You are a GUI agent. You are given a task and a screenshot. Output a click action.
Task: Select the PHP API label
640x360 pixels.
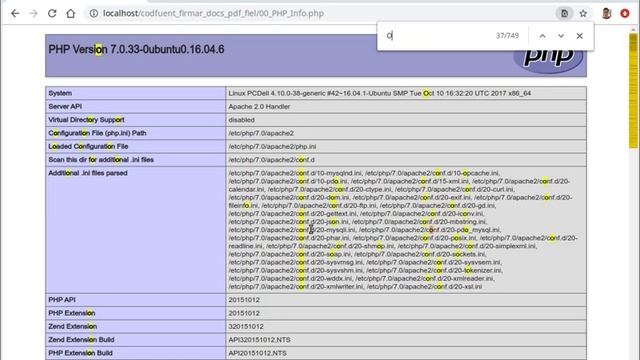(62, 300)
